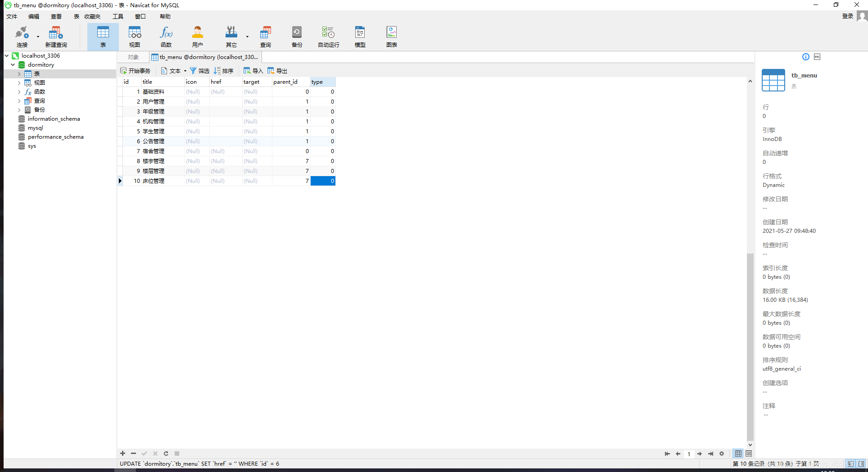This screenshot has height=472, width=868.
Task: Show the info pane icon
Action: [806, 57]
